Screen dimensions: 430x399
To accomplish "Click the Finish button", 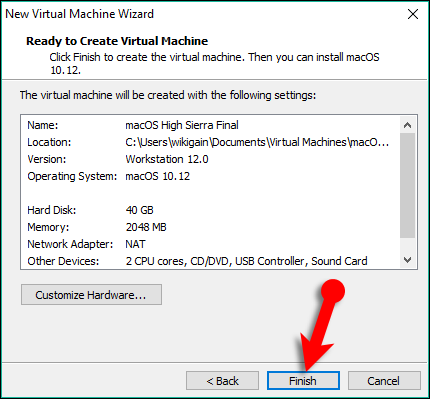I will (x=303, y=380).
